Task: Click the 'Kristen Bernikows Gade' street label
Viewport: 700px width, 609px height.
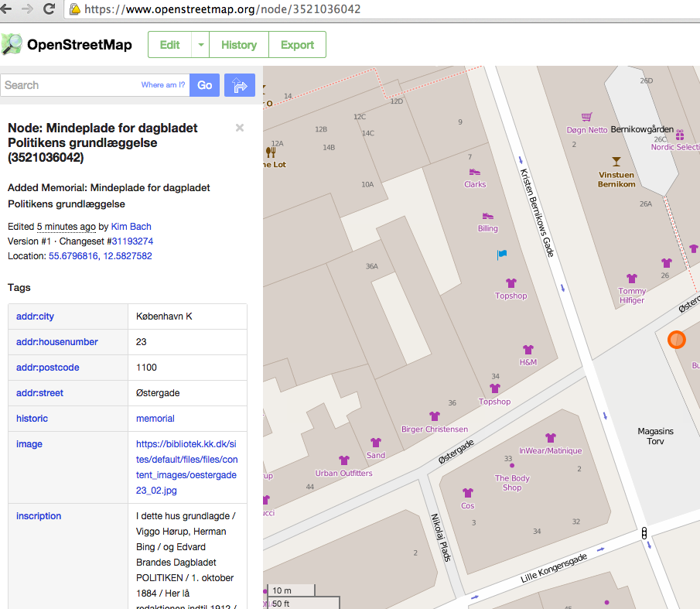Action: 537,213
